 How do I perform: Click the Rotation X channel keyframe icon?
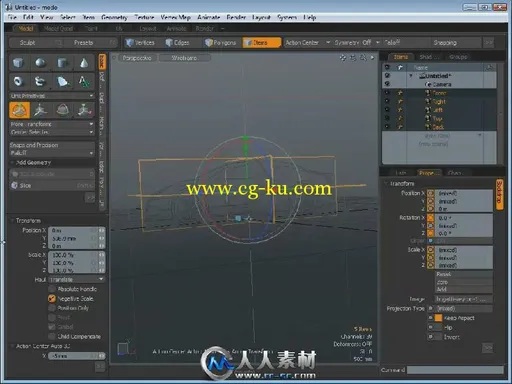coord(431,218)
